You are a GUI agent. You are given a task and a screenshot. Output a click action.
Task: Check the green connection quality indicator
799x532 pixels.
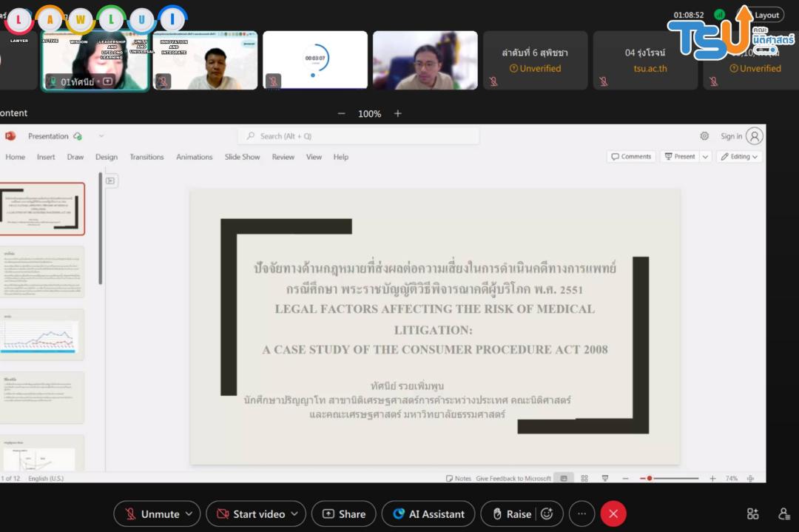coord(720,15)
